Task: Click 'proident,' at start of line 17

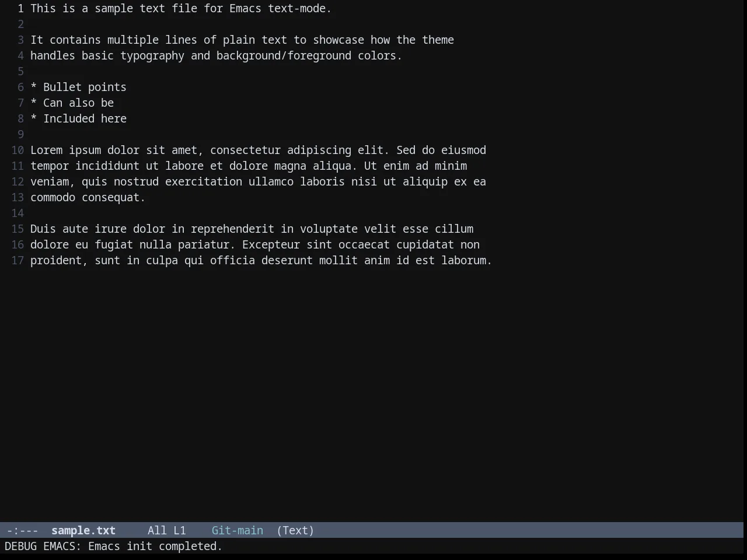Action: 59,260
